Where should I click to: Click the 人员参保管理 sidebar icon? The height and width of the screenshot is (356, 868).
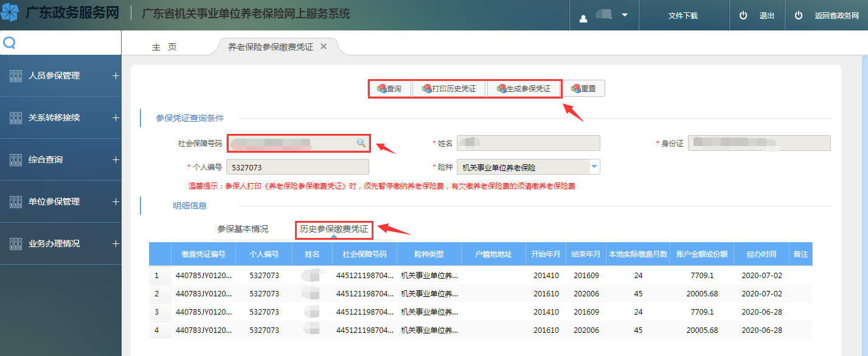tap(16, 76)
